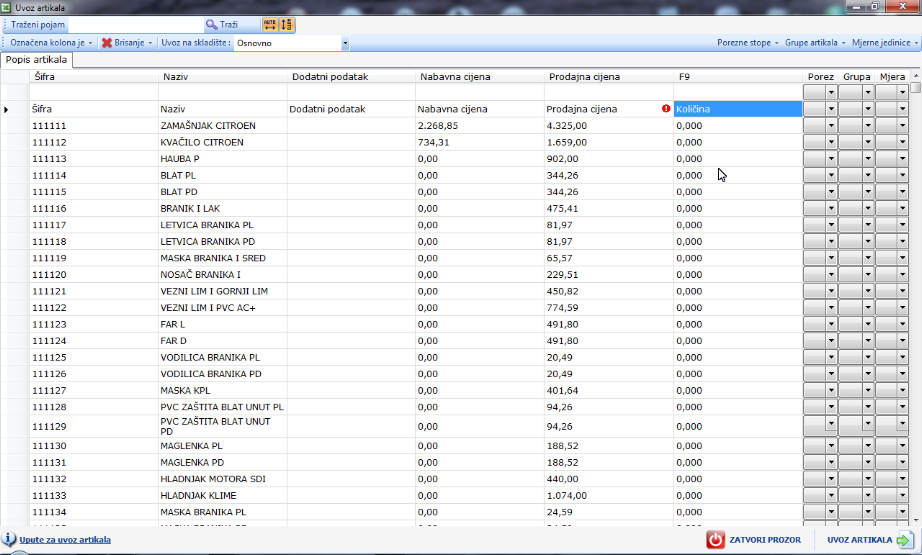This screenshot has height=555, width=922.
Task: Open Grupa dropdown in KVAČILO CITROEN row
Action: click(x=867, y=142)
